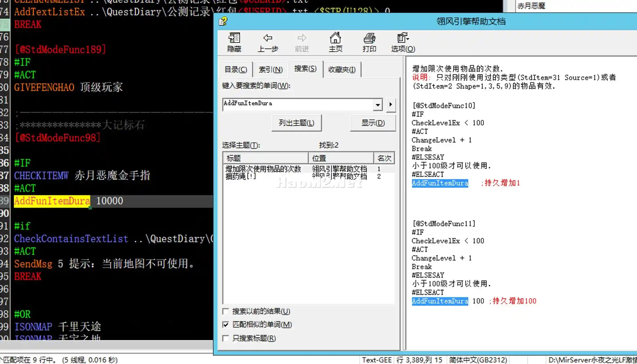The width and height of the screenshot is (637, 364).
Task: Select topic 捆药绳[!]
Action: (241, 176)
